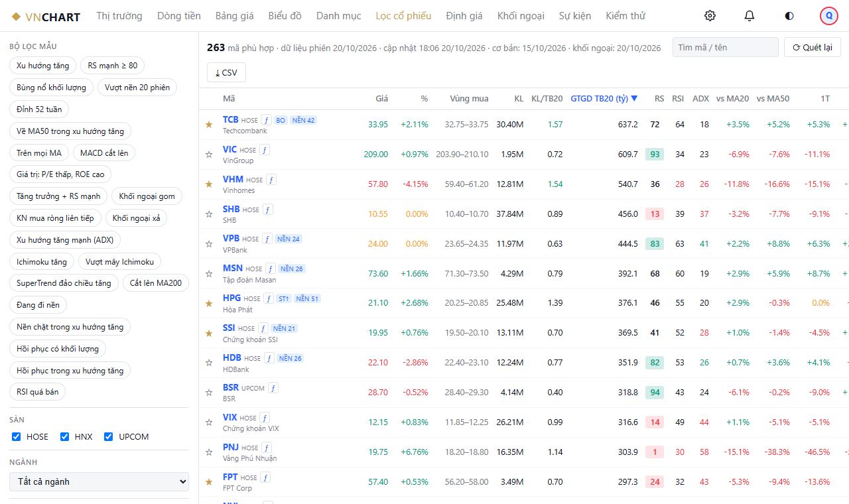Apply the RSI quá bán filter

(38, 392)
